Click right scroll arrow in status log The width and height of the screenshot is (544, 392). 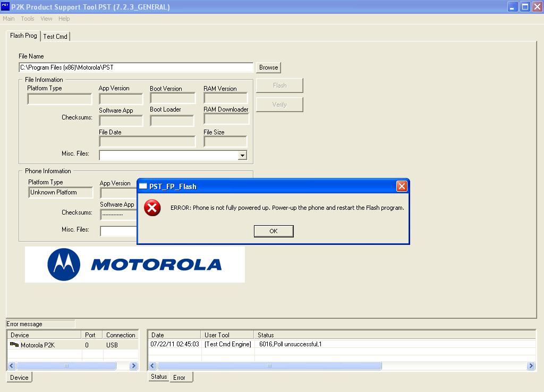click(531, 365)
